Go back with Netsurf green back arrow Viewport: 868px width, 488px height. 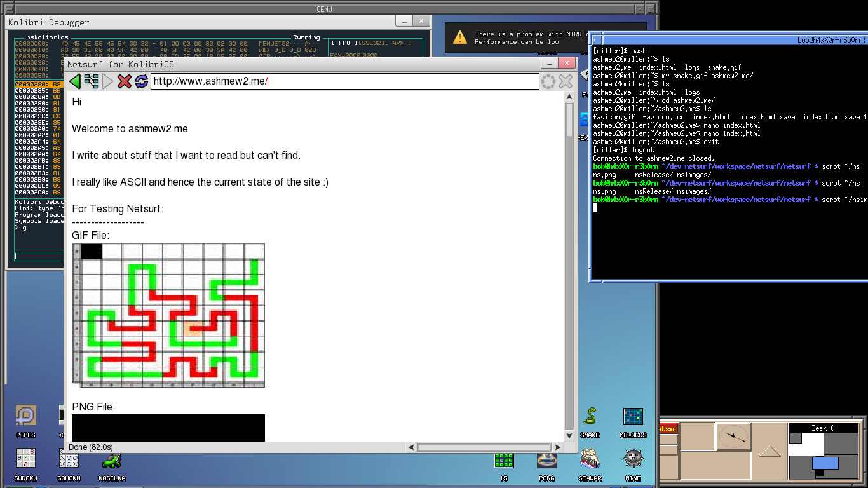(x=75, y=81)
